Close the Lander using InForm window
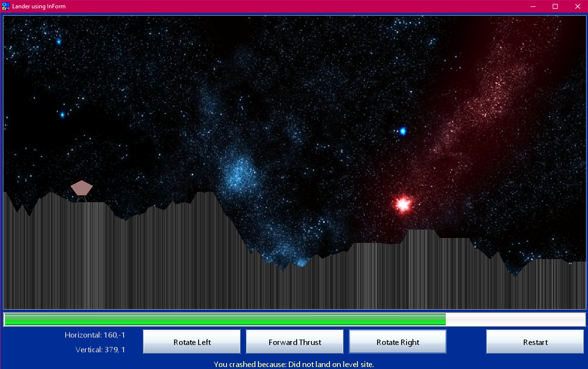Image resolution: width=588 pixels, height=369 pixels. (x=577, y=6)
